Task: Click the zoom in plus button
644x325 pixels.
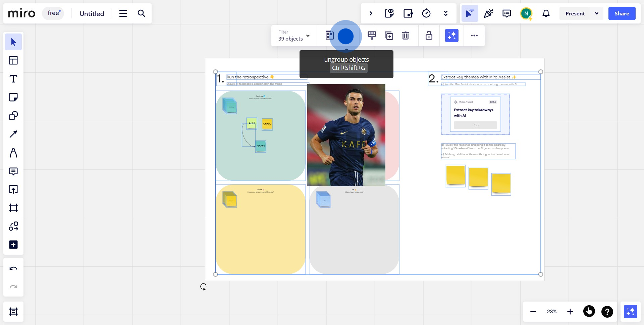Action: pyautogui.click(x=570, y=312)
